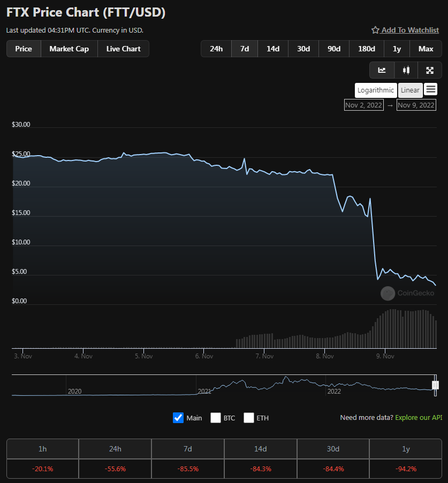
Task: Click the 2021 label in the navigator timeline
Action: point(204,391)
